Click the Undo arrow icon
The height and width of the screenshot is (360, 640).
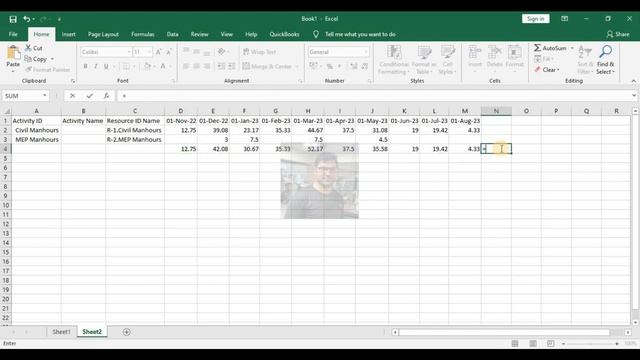click(x=27, y=19)
